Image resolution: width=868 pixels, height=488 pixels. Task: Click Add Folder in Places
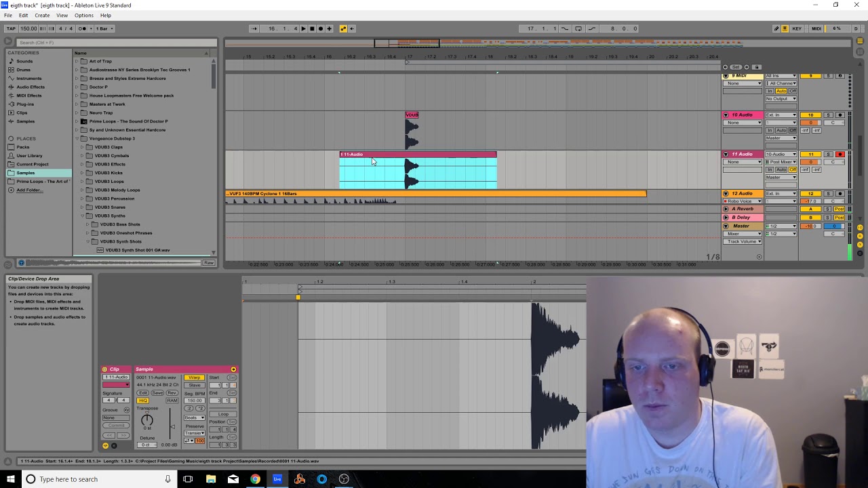(x=28, y=190)
